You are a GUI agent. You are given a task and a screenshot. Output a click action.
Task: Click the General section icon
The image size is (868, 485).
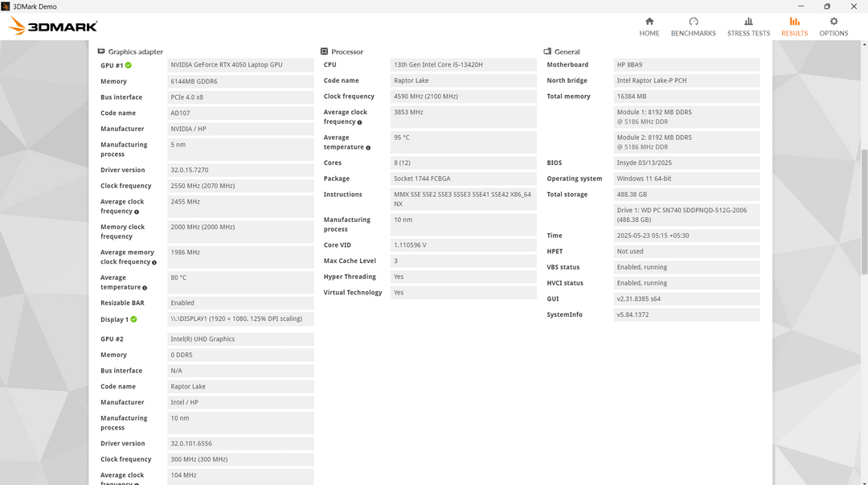(547, 51)
